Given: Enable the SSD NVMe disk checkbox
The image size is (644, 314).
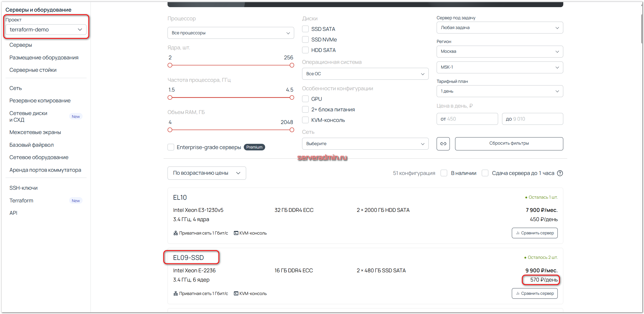Looking at the screenshot, I should [x=306, y=40].
